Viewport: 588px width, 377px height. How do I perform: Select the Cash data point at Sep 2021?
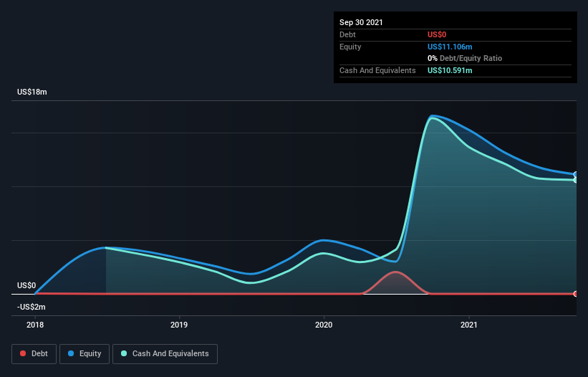[576, 180]
